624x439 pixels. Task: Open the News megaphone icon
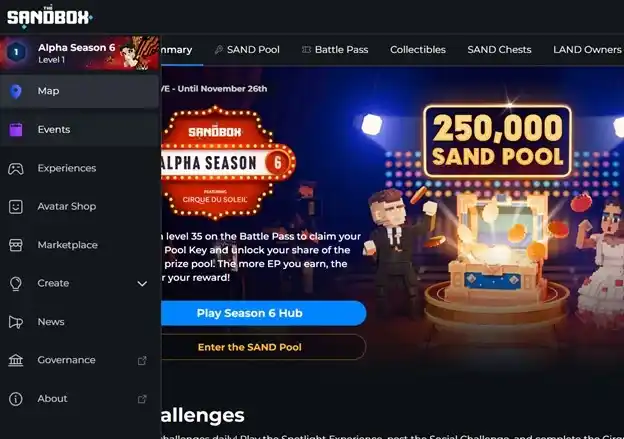(16, 322)
